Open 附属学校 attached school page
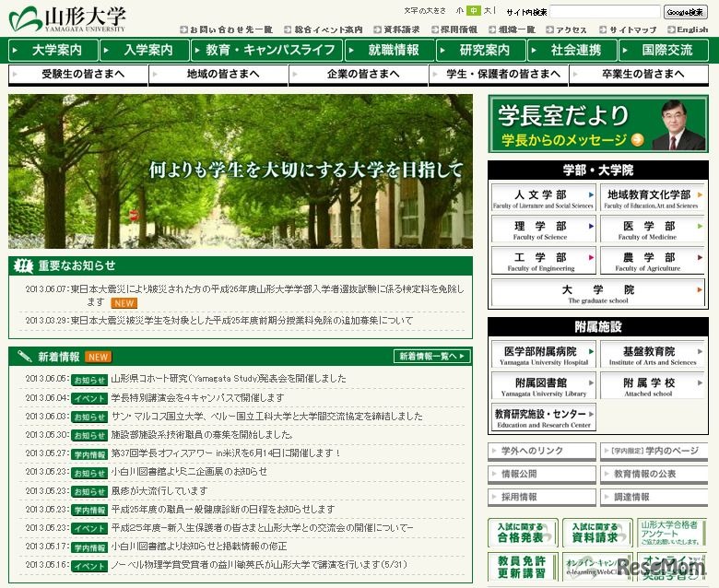This screenshot has height=588, width=719. (653, 385)
